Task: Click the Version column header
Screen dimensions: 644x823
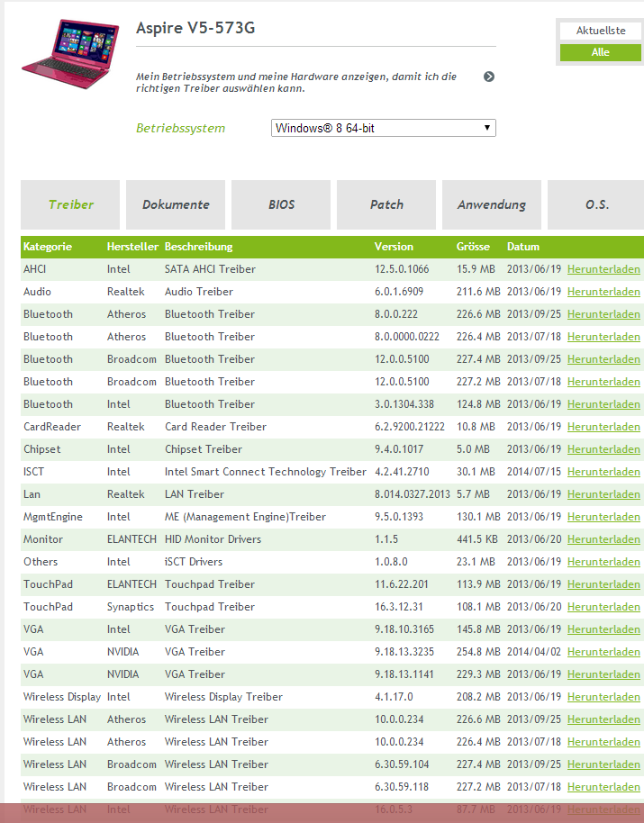Action: [394, 247]
